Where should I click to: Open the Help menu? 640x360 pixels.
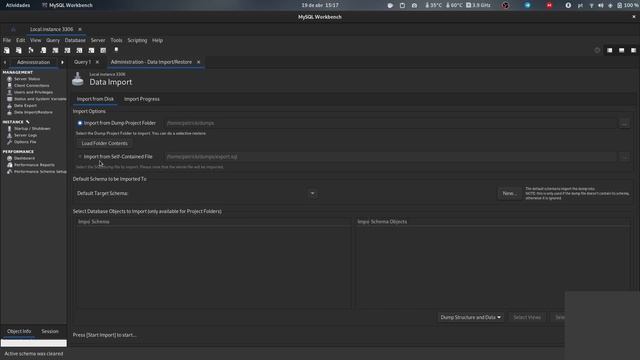[158, 40]
